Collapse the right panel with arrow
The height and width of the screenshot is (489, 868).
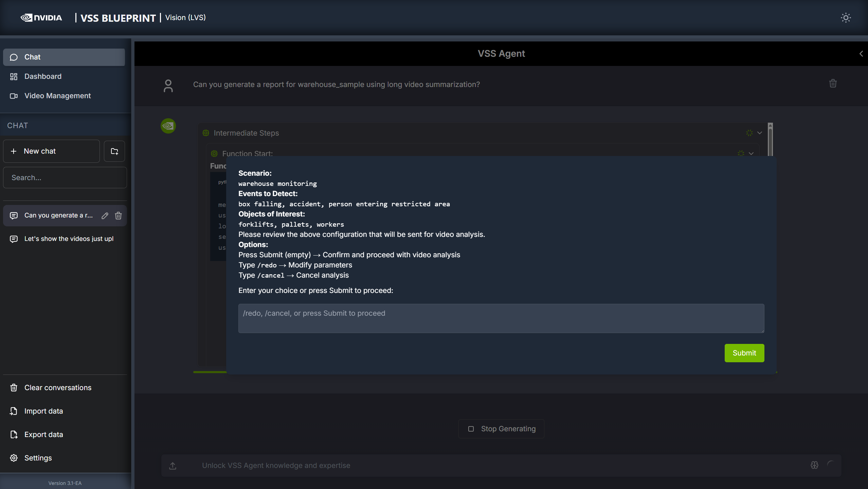pyautogui.click(x=861, y=54)
